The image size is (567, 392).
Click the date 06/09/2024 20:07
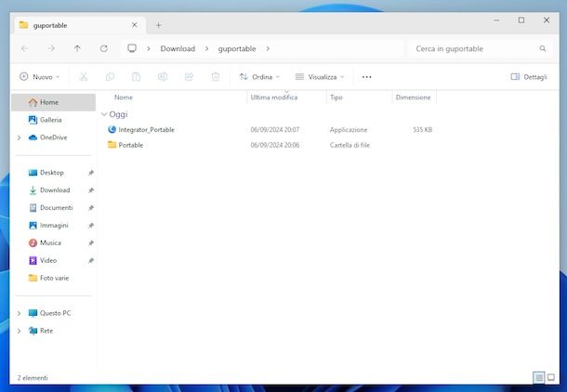coord(275,130)
